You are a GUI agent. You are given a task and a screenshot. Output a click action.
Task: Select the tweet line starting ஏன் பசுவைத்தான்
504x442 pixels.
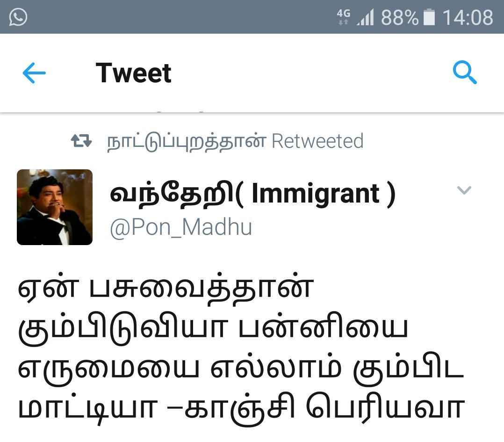166,288
